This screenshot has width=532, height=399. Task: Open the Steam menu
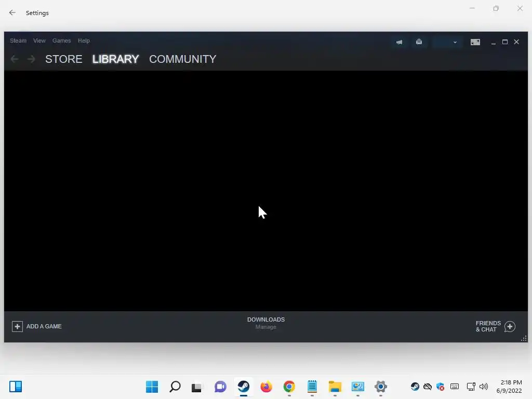18,41
